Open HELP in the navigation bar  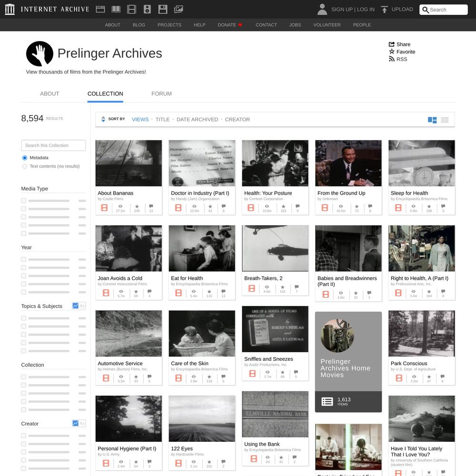199,25
